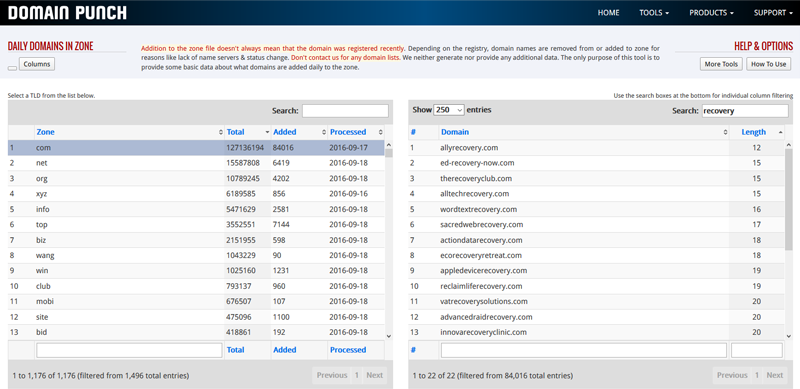This screenshot has width=800, height=389.
Task: Click the innovarecoveryclinic.com domain
Action: coord(483,332)
